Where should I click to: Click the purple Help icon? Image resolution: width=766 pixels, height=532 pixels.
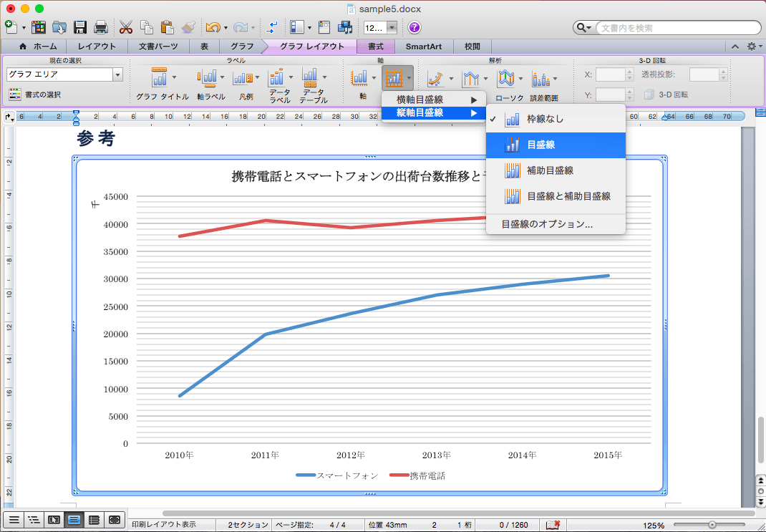tap(414, 27)
